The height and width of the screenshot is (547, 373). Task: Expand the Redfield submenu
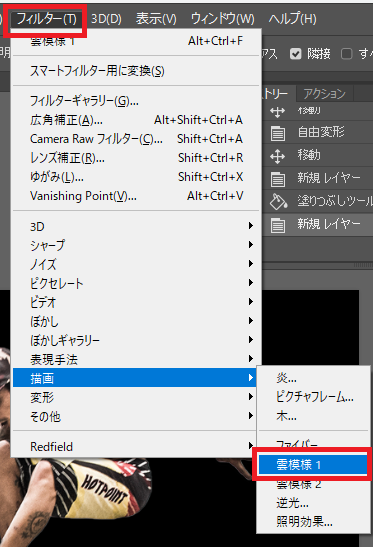tap(135, 446)
